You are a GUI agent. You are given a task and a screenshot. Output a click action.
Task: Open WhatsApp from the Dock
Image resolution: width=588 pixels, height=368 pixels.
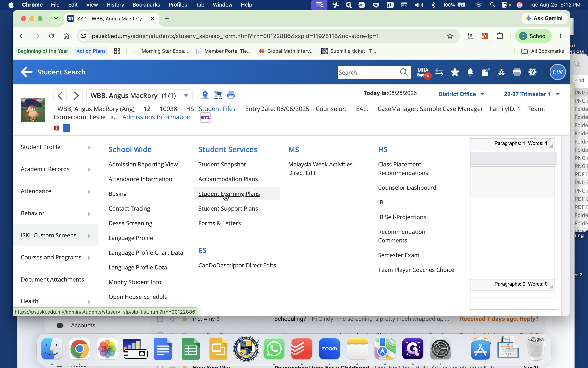point(274,349)
